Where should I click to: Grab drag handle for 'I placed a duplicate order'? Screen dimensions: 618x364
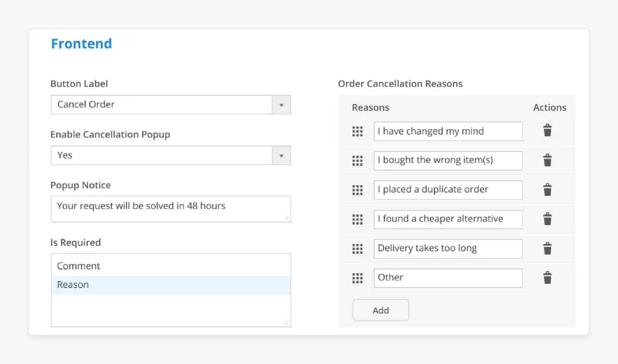pos(358,190)
